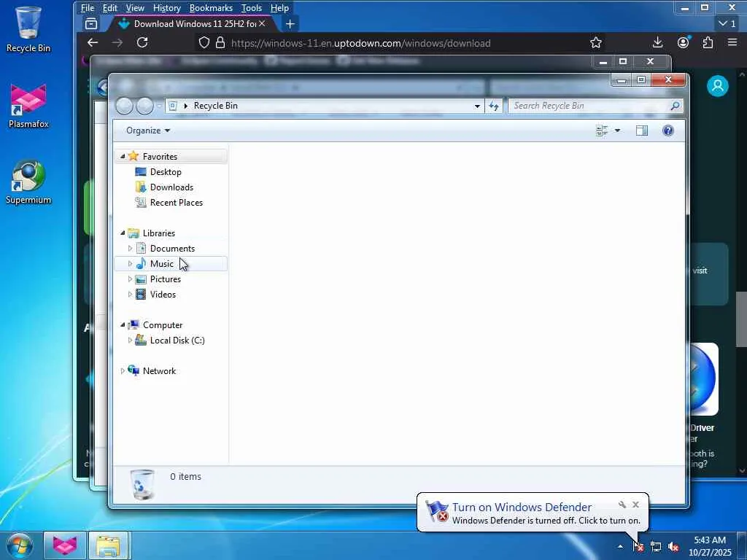
Task: Expand the Videos library
Action: [x=130, y=295]
